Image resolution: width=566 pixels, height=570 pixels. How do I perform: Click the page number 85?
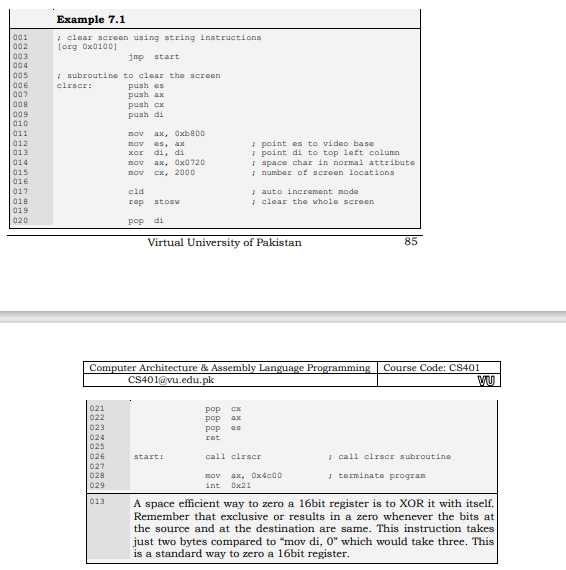click(411, 241)
